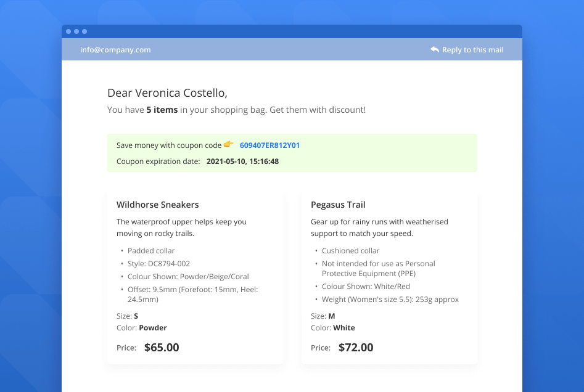The image size is (584, 392).
Task: Click the "Dear Veronica Costello" greeting
Action: pyautogui.click(x=167, y=93)
